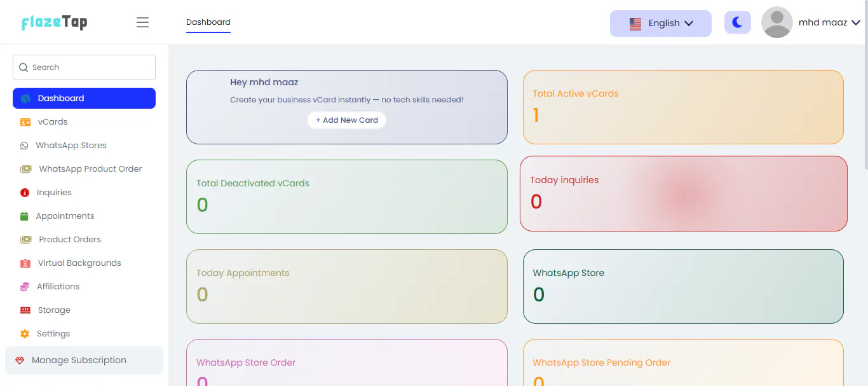Screen dimensions: 868x386
Task: Open the Today Appointments card
Action: tap(347, 287)
